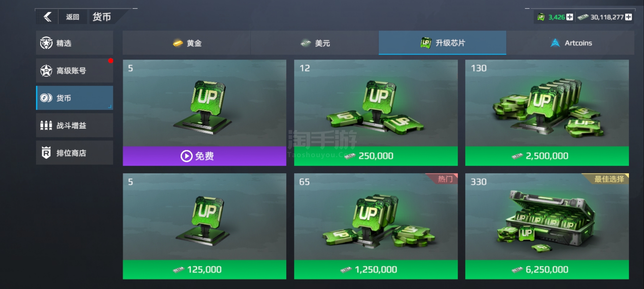The height and width of the screenshot is (289, 644).
Task: Watch ad for 5 free chips
Action: [205, 156]
